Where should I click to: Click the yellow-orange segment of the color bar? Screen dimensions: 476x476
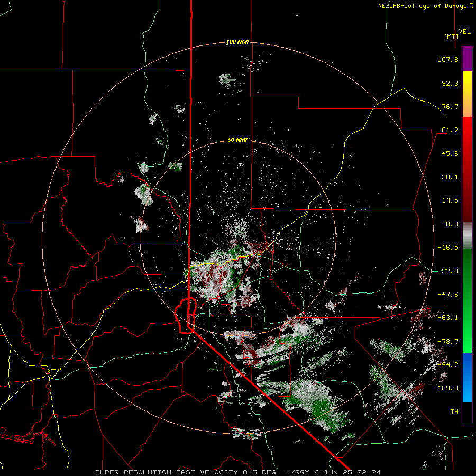point(467,94)
